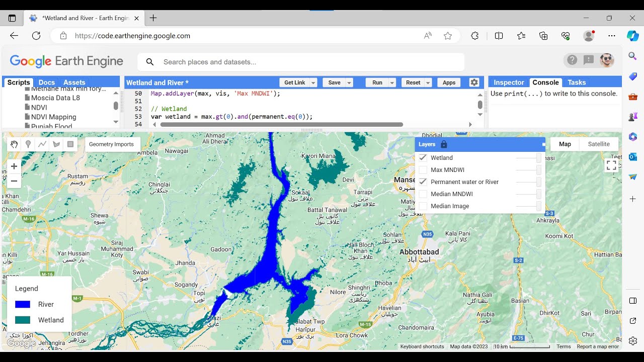The height and width of the screenshot is (362, 644).
Task: Open the Geometry Imports panel
Action: click(x=111, y=144)
